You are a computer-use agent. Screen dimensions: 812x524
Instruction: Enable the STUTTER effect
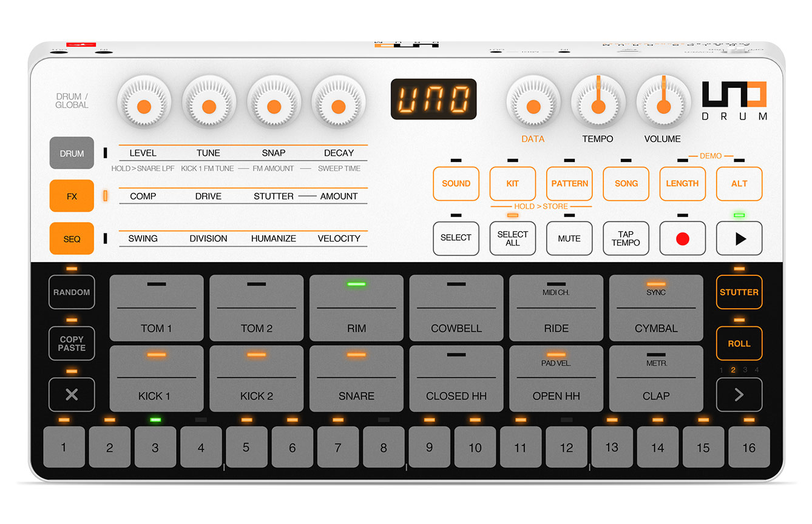[x=739, y=292]
